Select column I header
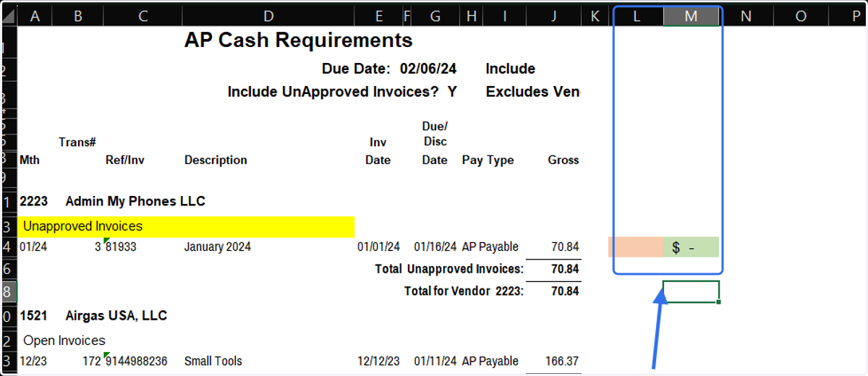This screenshot has height=376, width=868. click(504, 16)
